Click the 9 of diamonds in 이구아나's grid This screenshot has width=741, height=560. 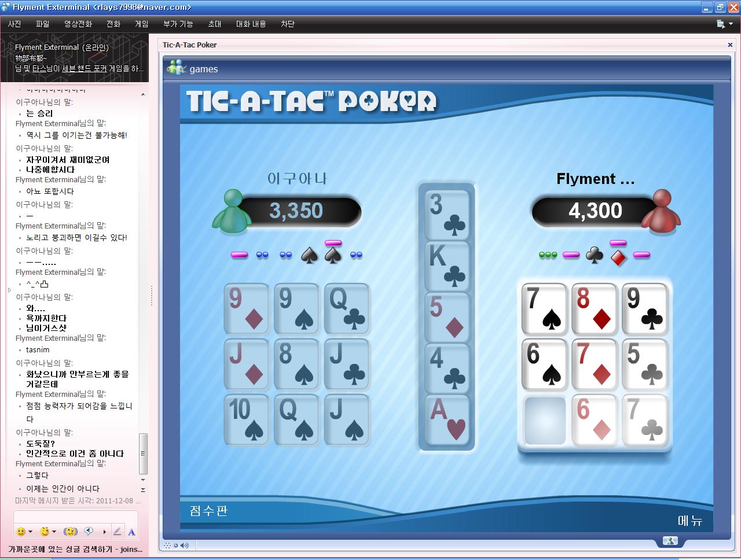(x=247, y=308)
